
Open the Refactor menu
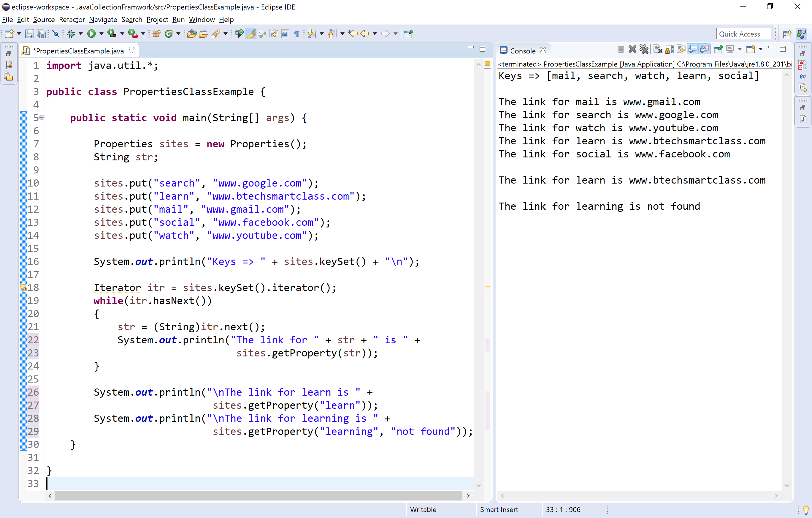[72, 20]
